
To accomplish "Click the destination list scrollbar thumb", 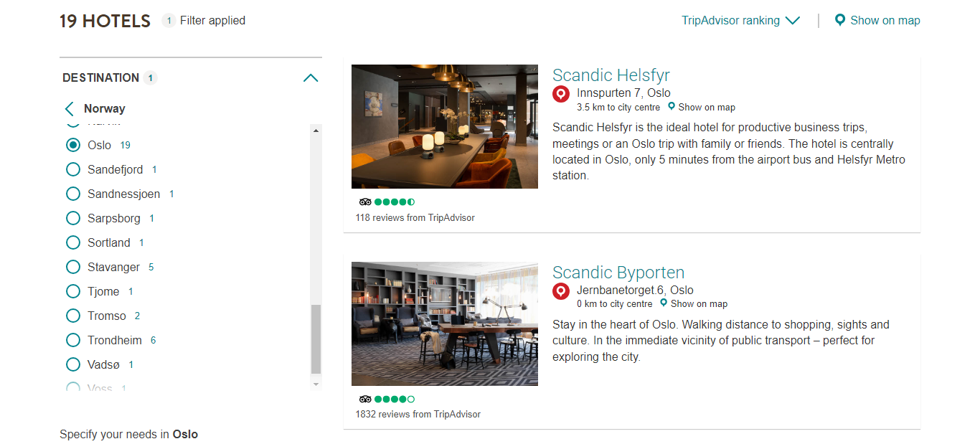I will pos(316,339).
